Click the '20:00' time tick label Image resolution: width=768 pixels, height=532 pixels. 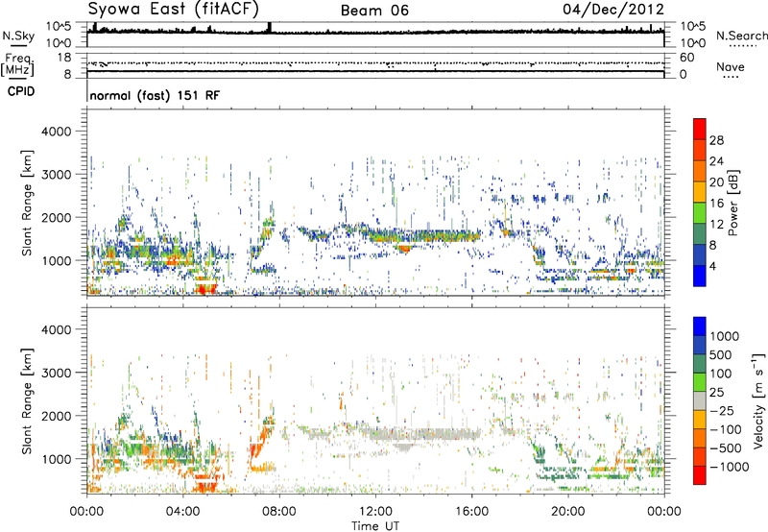[567, 512]
